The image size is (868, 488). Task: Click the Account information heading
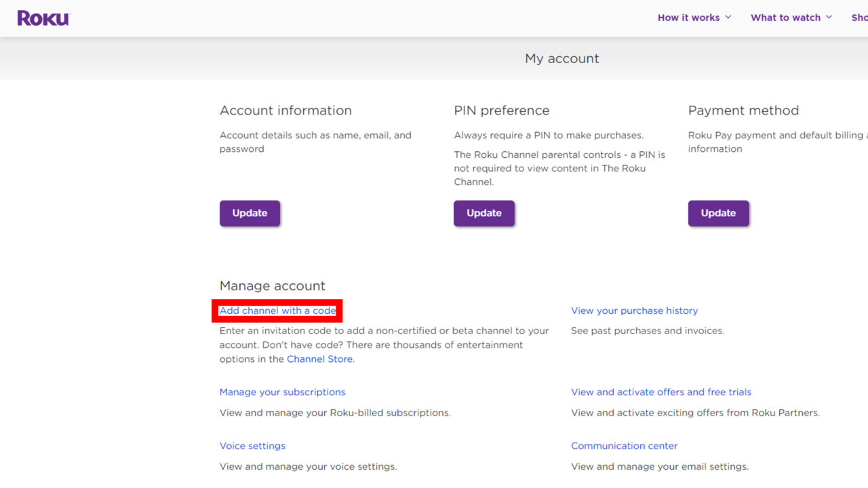pyautogui.click(x=285, y=110)
